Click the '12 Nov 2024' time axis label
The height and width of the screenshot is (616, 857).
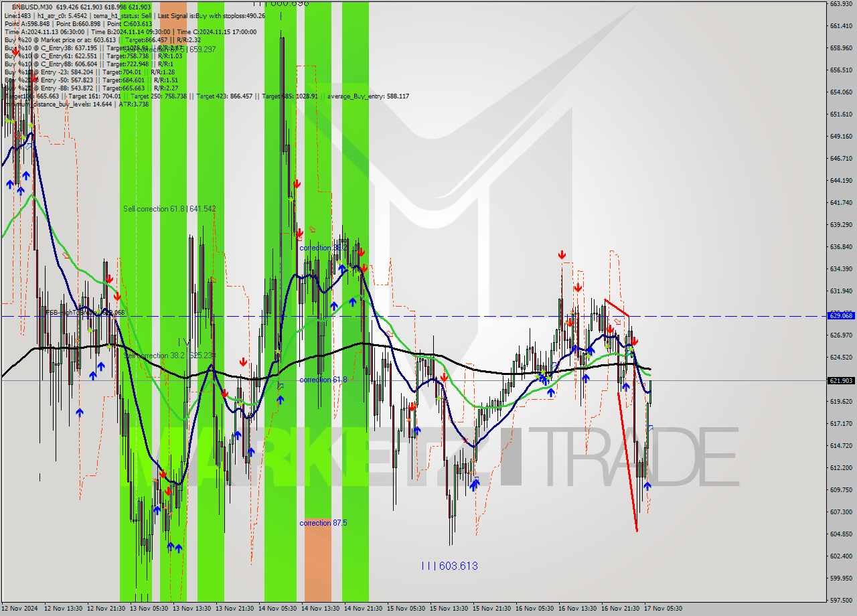point(19,609)
